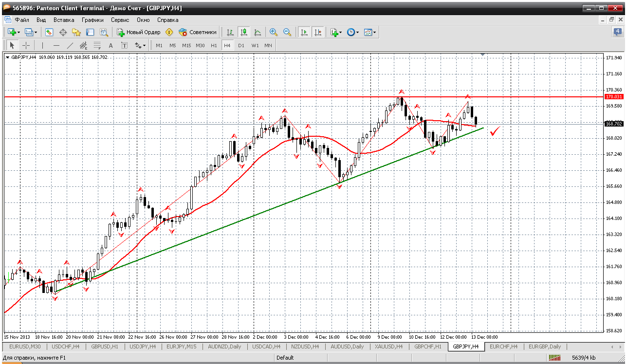This screenshot has width=627, height=364.
Task: Select the Trendline tool
Action: (x=70, y=45)
